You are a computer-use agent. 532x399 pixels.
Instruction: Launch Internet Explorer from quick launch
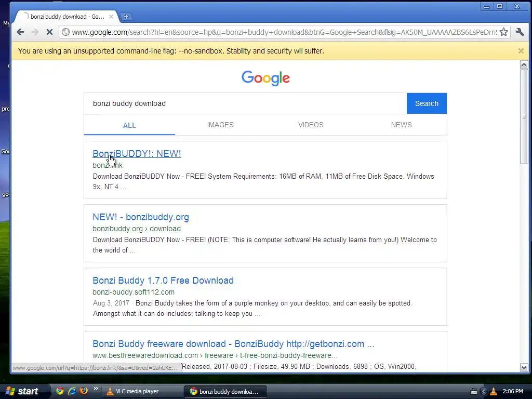(72, 391)
